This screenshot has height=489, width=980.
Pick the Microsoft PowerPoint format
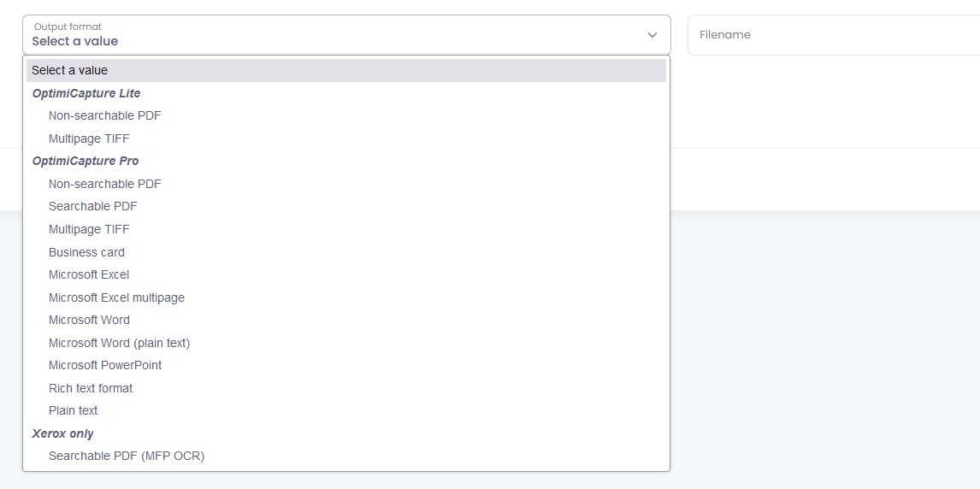[346, 365]
